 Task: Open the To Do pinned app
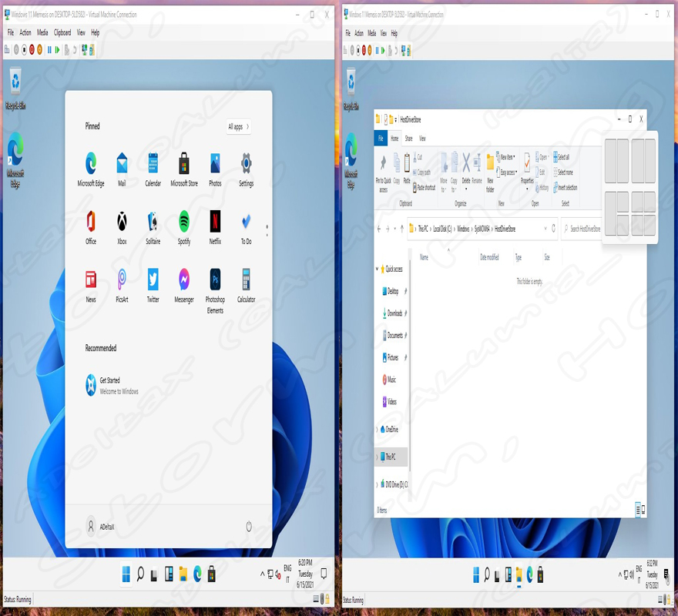pos(247,227)
